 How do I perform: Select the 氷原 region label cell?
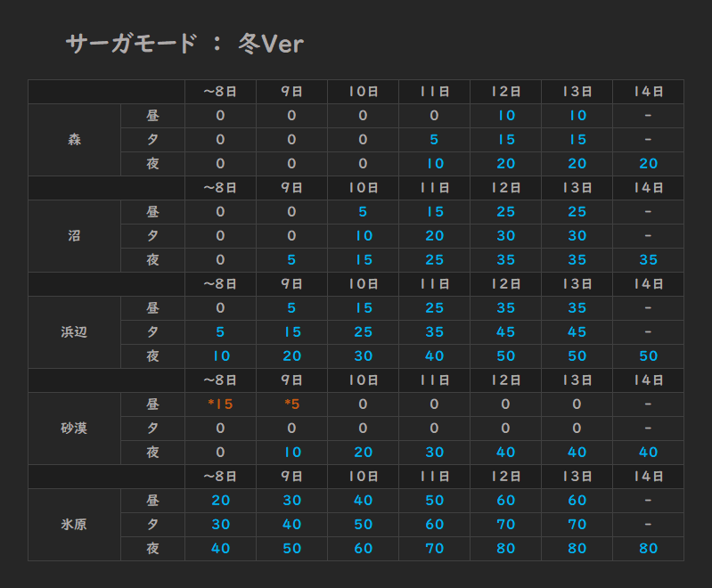[75, 525]
